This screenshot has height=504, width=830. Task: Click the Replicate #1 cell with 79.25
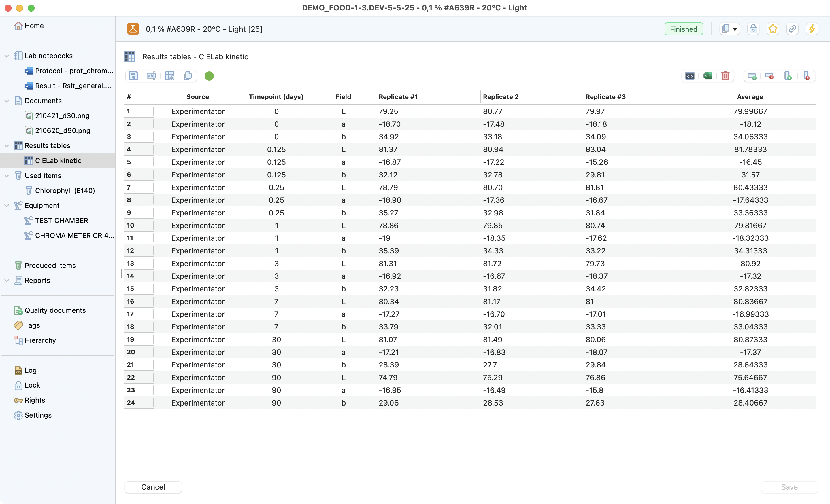(x=388, y=111)
